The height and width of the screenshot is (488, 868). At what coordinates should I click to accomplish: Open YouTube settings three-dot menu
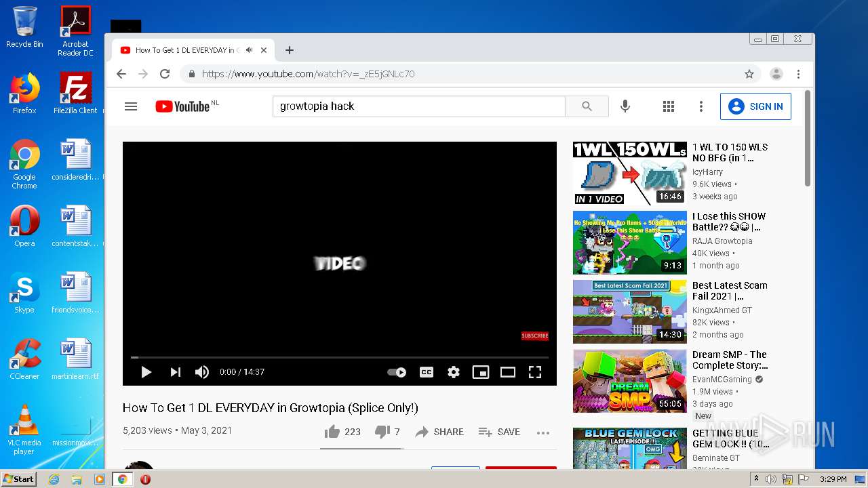[x=701, y=106]
